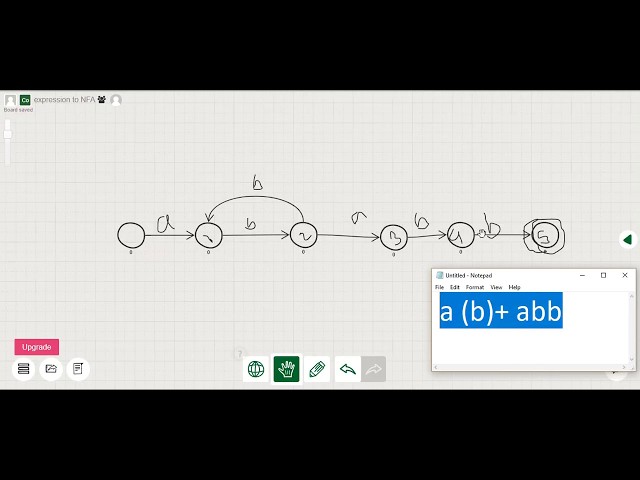
Task: Click Notepad horizontal scrollbar
Action: 530,367
